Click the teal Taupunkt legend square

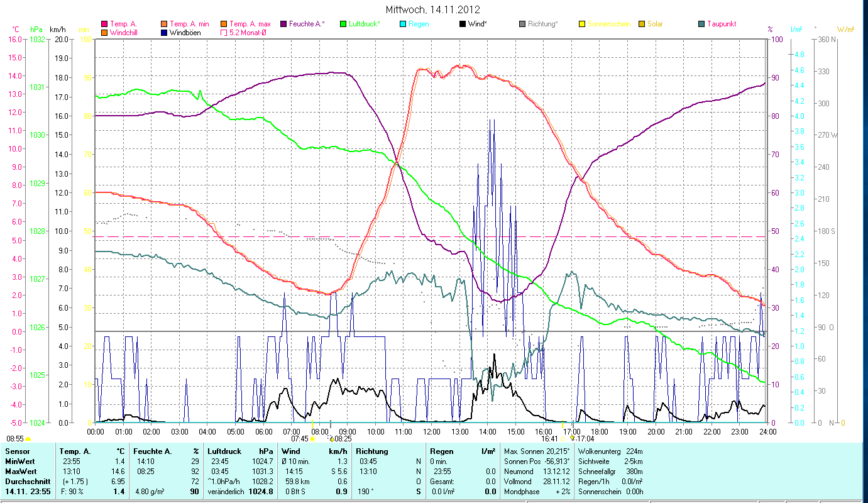tap(701, 24)
